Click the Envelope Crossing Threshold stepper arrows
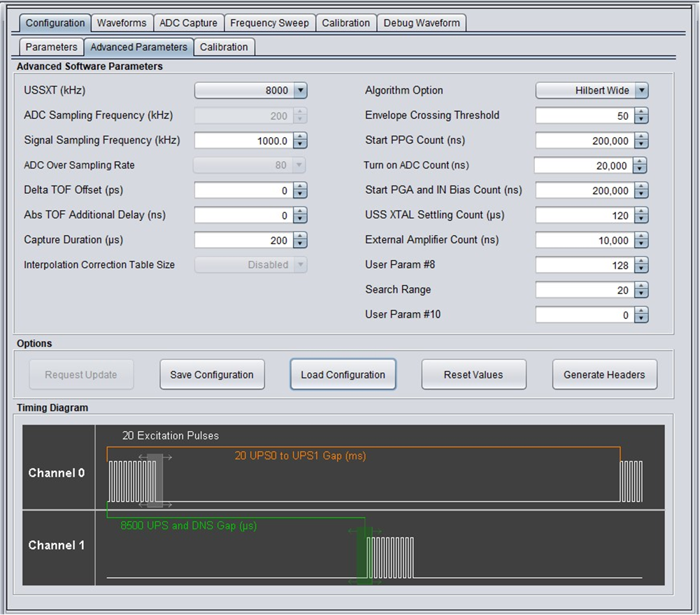This screenshot has height=615, width=700. pos(641,115)
